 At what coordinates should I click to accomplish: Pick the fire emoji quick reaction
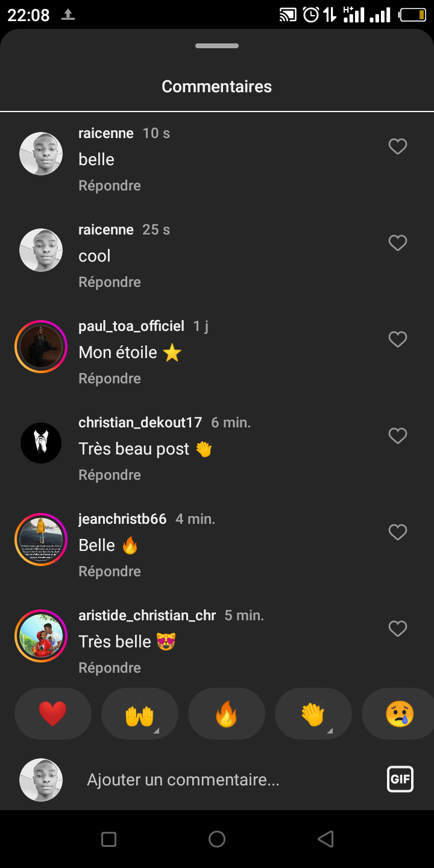227,714
